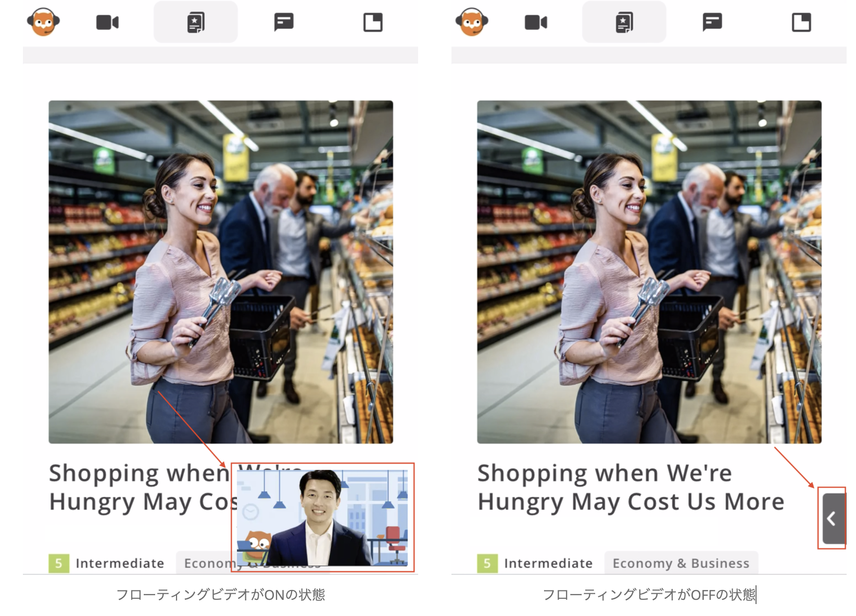Click the owl logo in right screenshot
The width and height of the screenshot is (856, 616).
coord(472,22)
